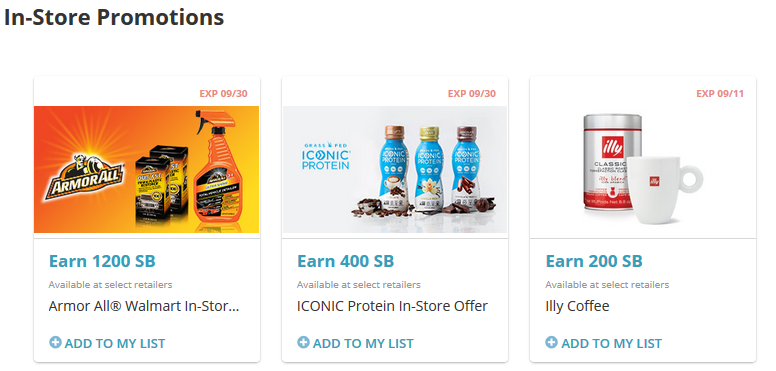Click the plus icon on the ICONIC Protein card
This screenshot has width=776, height=371.
[x=303, y=342]
